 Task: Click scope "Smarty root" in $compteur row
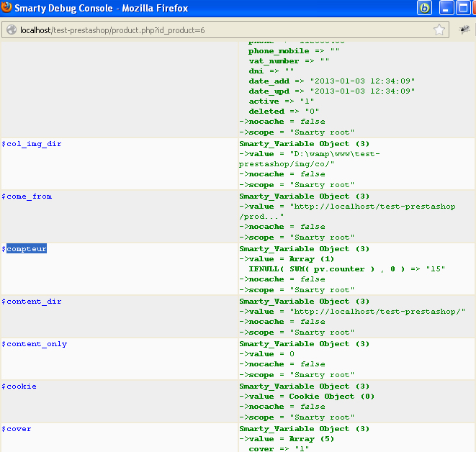pyautogui.click(x=297, y=290)
